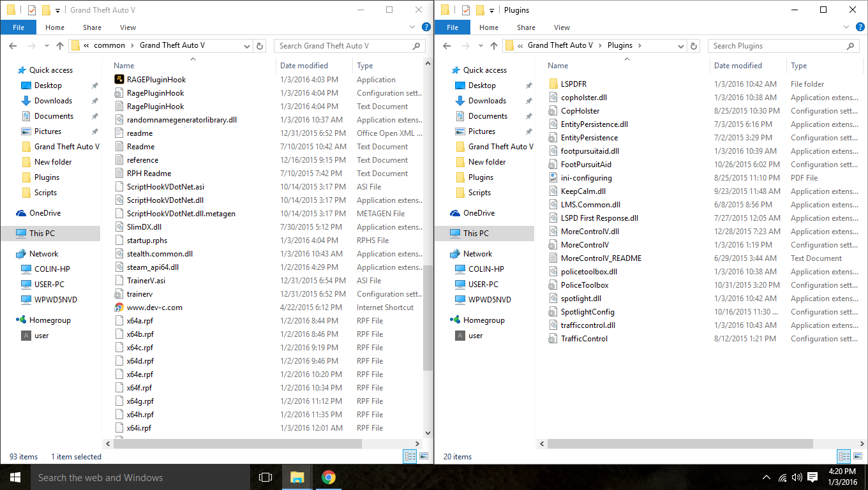
Task: Open Task View on the taskbar
Action: click(x=266, y=477)
